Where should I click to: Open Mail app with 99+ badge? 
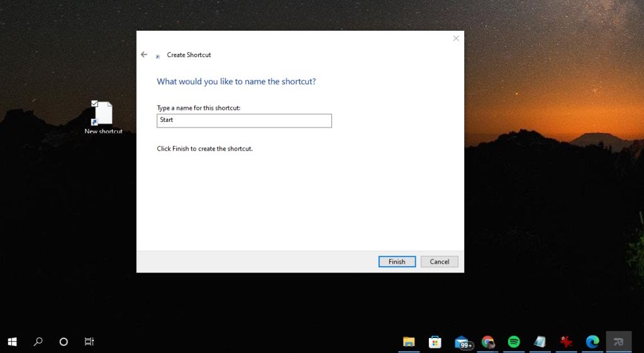(x=464, y=342)
